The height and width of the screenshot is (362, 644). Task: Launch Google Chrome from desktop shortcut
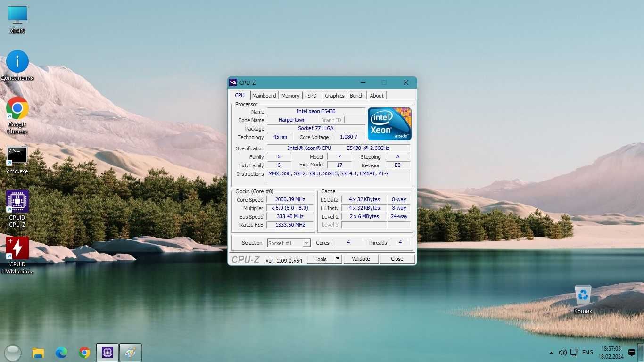coord(17,116)
